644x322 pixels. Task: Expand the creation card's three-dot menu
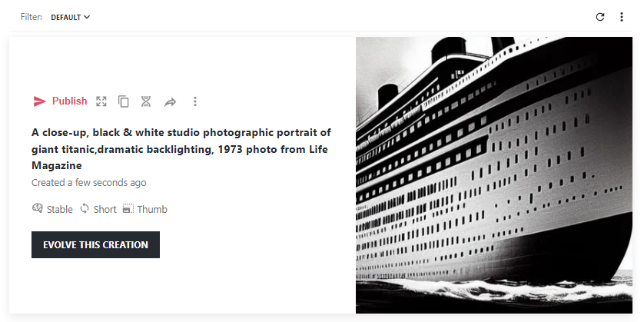pyautogui.click(x=195, y=101)
